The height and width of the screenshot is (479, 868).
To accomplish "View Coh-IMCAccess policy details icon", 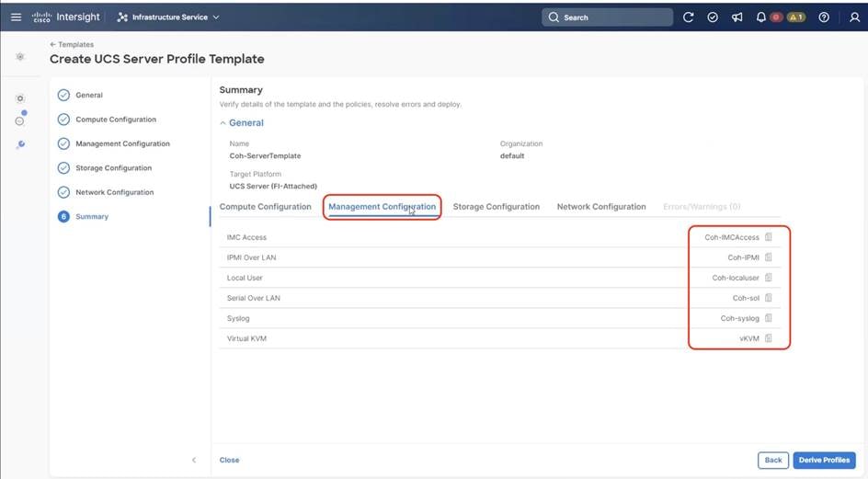I will (769, 237).
